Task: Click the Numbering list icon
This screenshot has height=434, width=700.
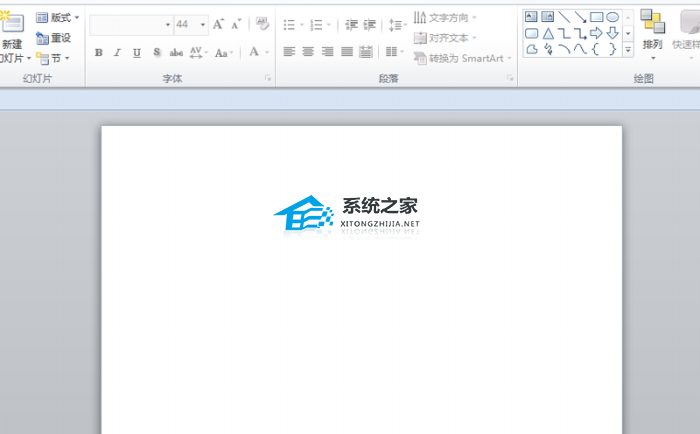Action: 316,25
